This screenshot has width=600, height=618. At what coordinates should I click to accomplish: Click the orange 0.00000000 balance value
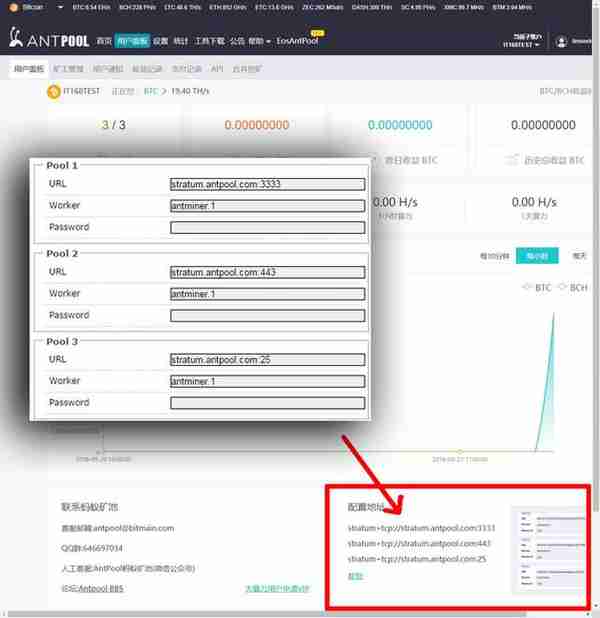tap(257, 125)
